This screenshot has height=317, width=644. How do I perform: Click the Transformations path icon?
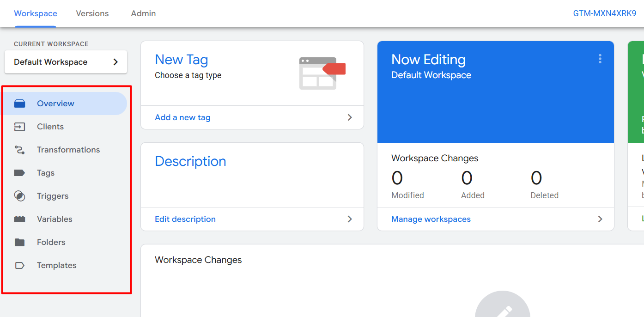[19, 150]
